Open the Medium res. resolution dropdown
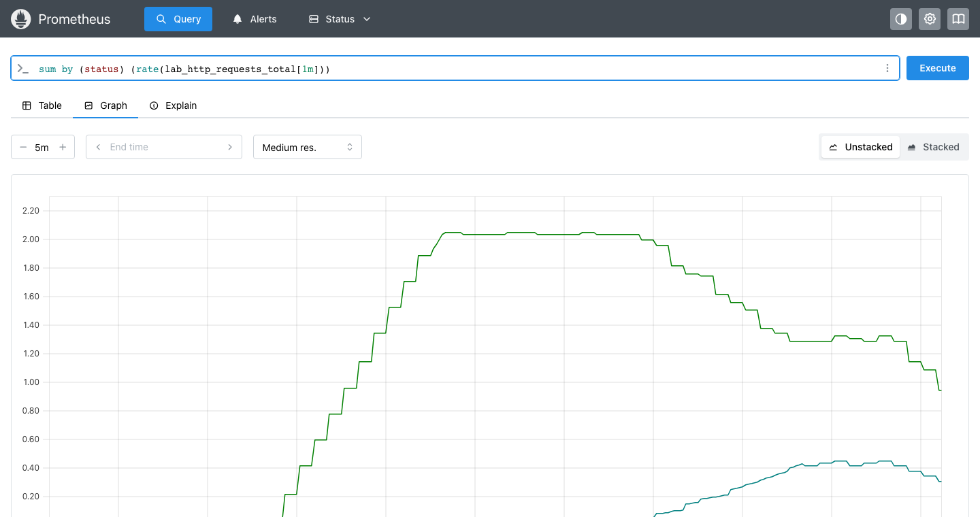980x517 pixels. pyautogui.click(x=308, y=147)
